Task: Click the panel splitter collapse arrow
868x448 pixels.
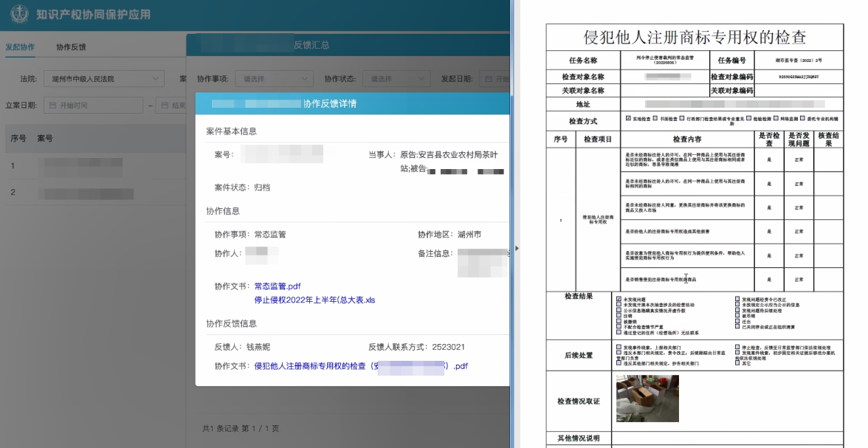Action: point(516,248)
